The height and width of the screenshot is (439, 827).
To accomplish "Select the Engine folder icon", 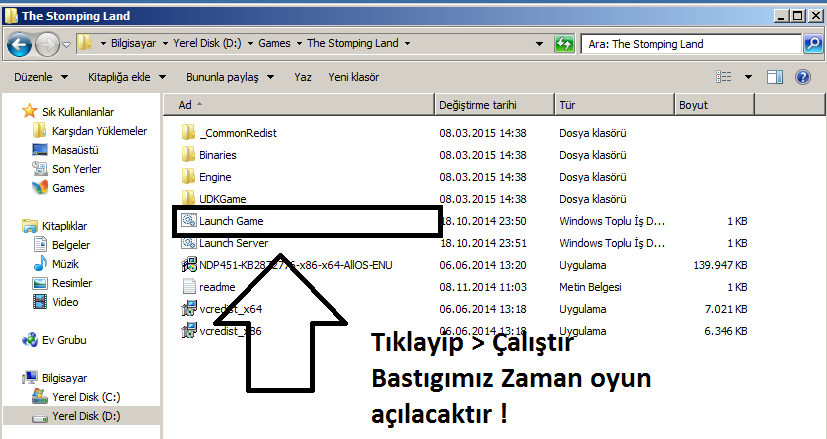I will [188, 177].
